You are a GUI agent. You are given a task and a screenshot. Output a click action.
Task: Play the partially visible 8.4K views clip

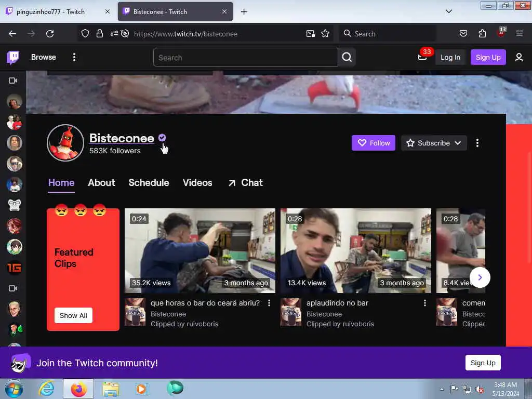[x=460, y=251]
